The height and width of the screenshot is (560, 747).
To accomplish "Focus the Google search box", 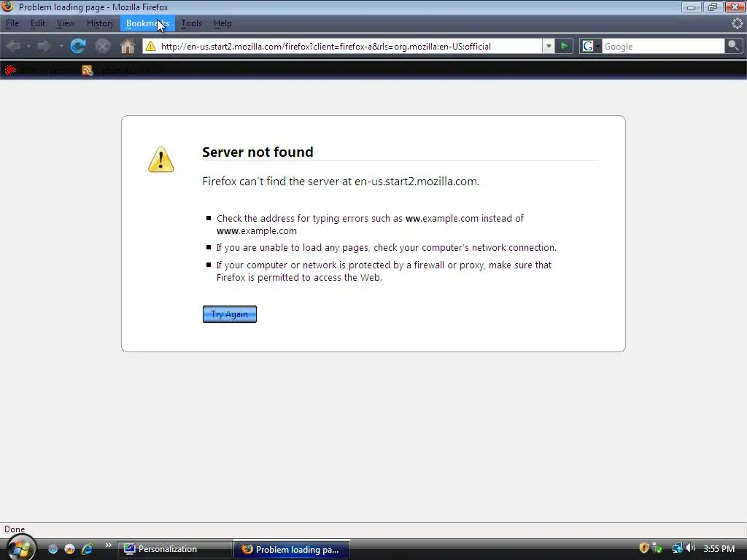I will coord(664,46).
